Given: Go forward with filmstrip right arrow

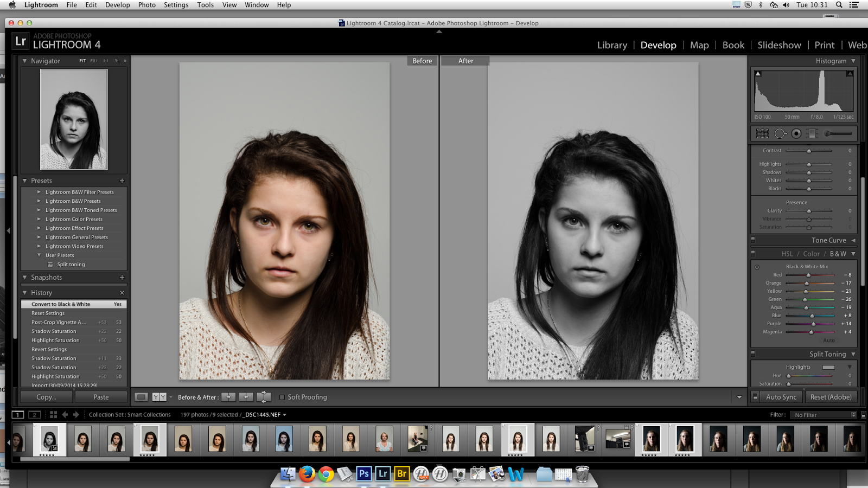Looking at the screenshot, I should click(x=76, y=414).
